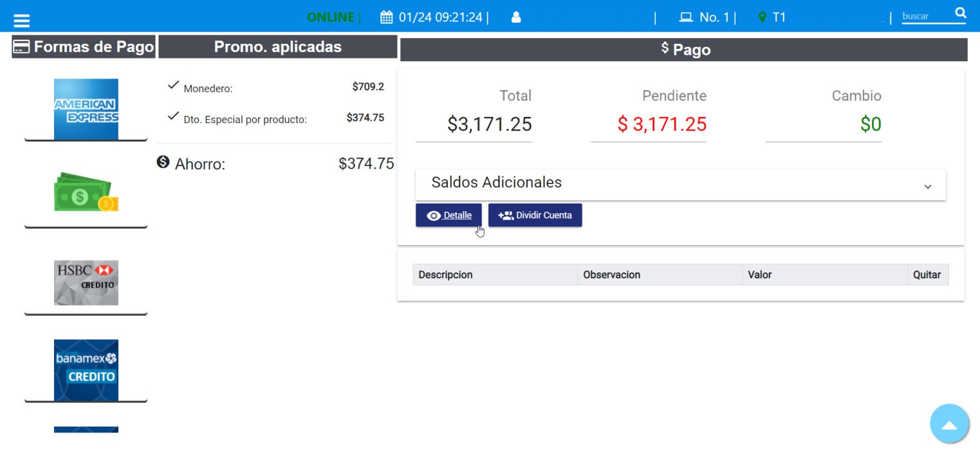
Task: Click the terminal No. 1 computer icon
Action: coord(686,17)
